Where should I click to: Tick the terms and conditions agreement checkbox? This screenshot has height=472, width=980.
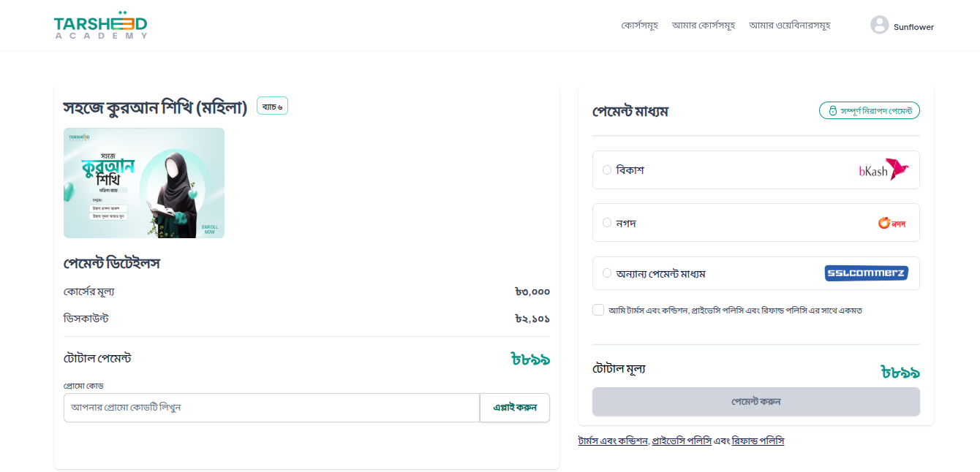598,310
